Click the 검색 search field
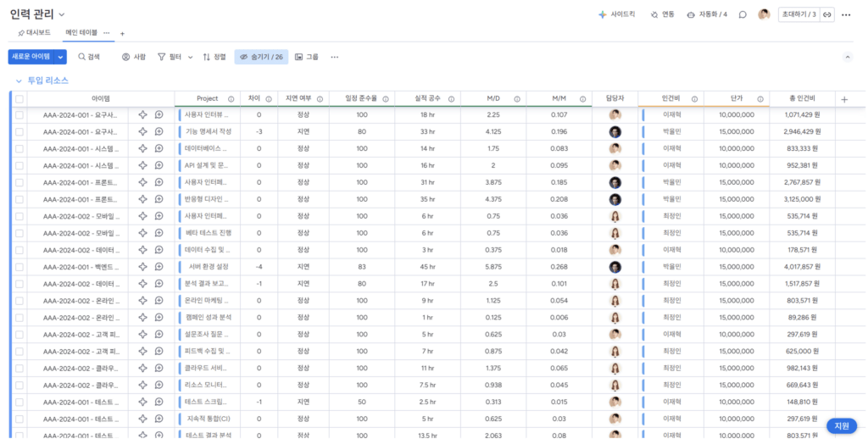Screen dimensions: 868x444 [89, 57]
